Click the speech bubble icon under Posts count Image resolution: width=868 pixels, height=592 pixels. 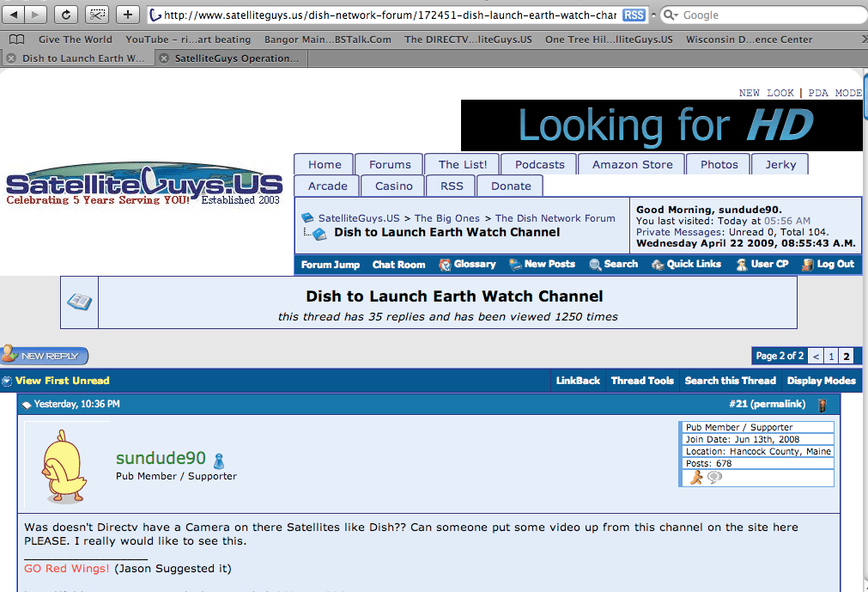coord(714,478)
